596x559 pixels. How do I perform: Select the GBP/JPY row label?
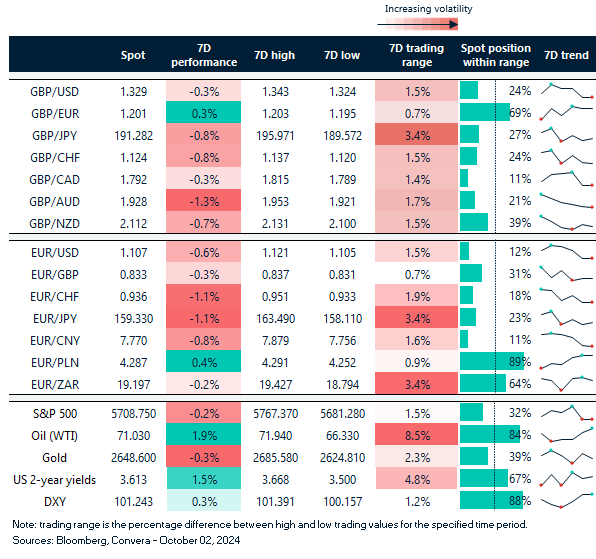(54, 136)
